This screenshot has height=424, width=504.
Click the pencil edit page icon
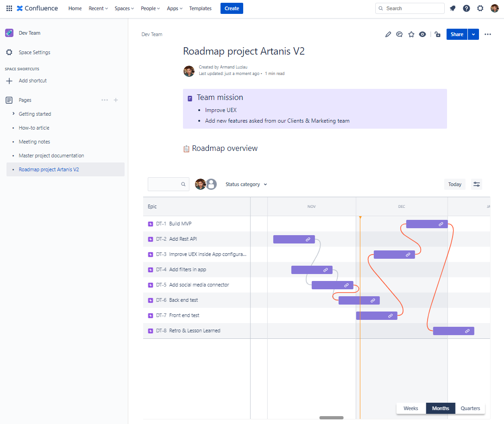[388, 34]
